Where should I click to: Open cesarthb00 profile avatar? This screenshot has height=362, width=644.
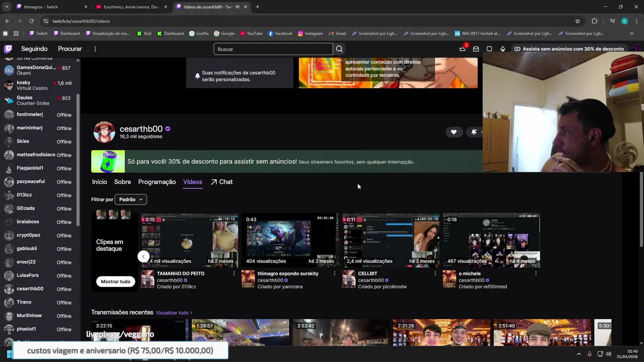click(104, 132)
